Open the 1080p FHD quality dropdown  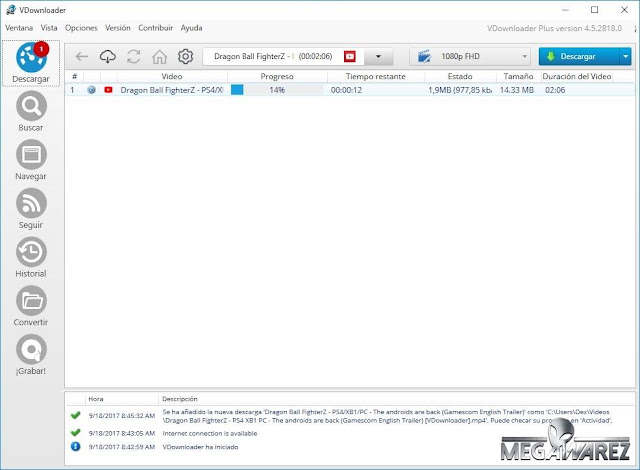coord(470,56)
